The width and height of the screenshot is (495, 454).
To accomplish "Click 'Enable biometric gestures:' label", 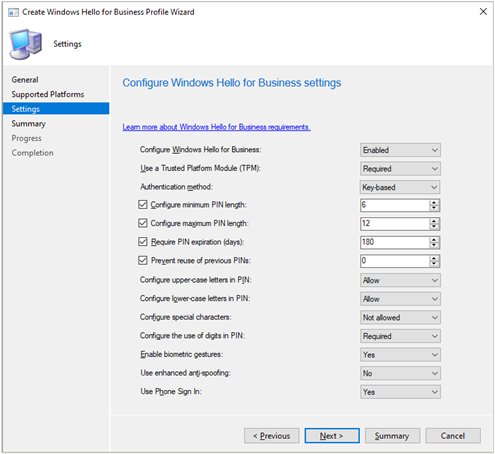I will tap(181, 354).
